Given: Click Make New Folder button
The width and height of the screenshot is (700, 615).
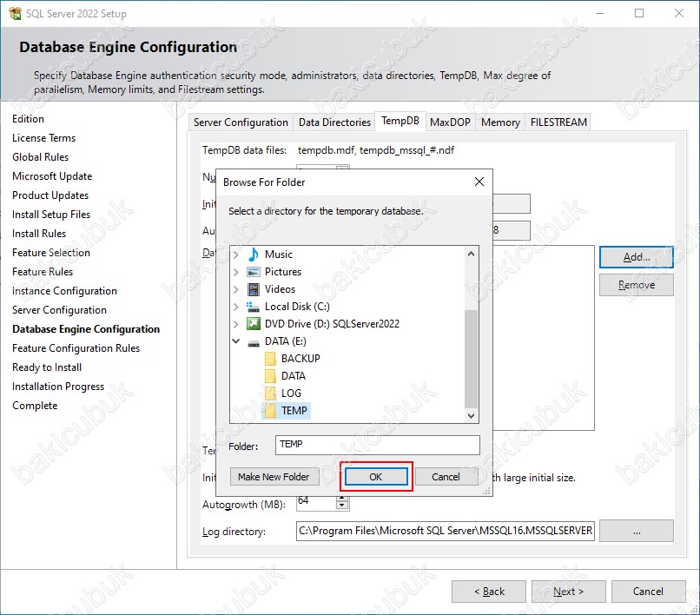Looking at the screenshot, I should click(274, 477).
